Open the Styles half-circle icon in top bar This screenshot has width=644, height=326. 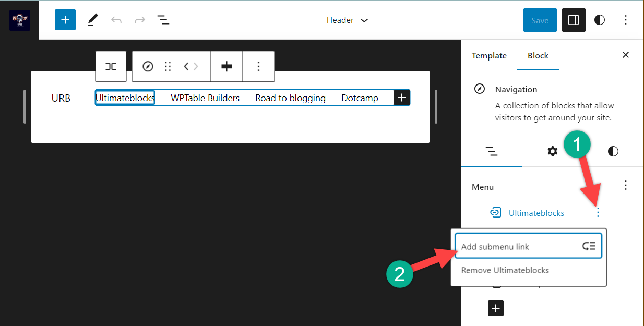(x=600, y=20)
